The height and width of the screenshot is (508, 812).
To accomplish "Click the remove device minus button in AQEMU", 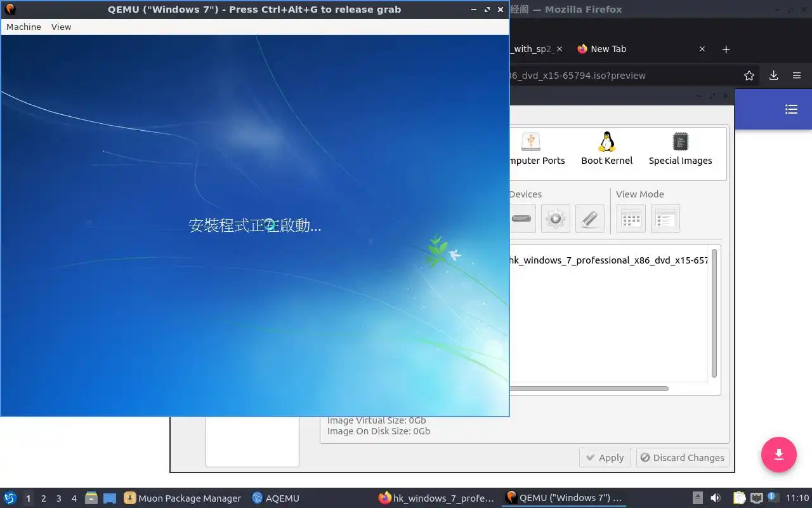I will click(x=521, y=218).
